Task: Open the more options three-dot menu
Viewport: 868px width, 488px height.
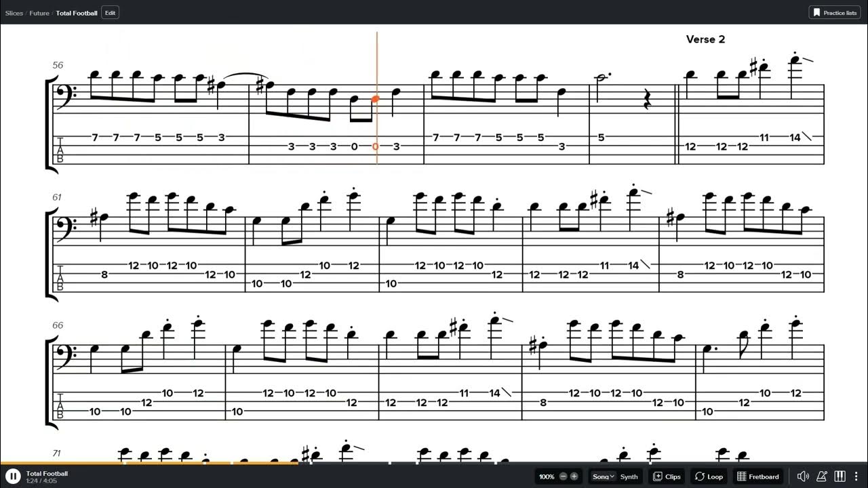Action: click(856, 476)
